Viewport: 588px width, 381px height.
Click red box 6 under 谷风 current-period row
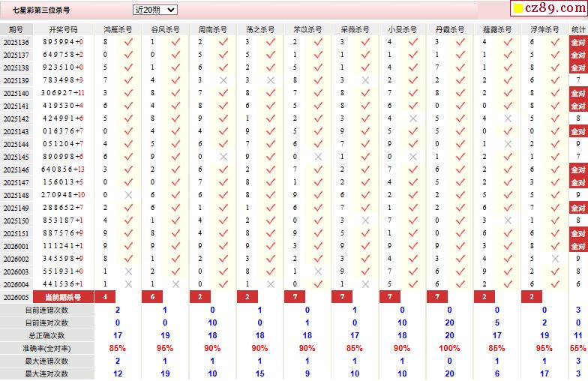point(152,297)
